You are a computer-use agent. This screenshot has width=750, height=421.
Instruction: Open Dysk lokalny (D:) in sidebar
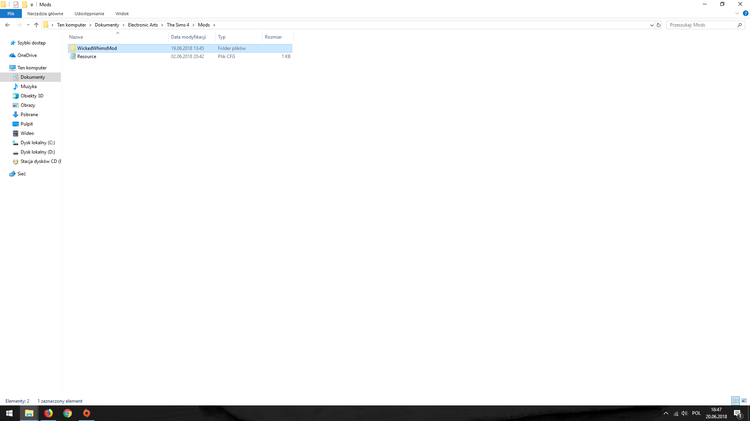point(37,152)
